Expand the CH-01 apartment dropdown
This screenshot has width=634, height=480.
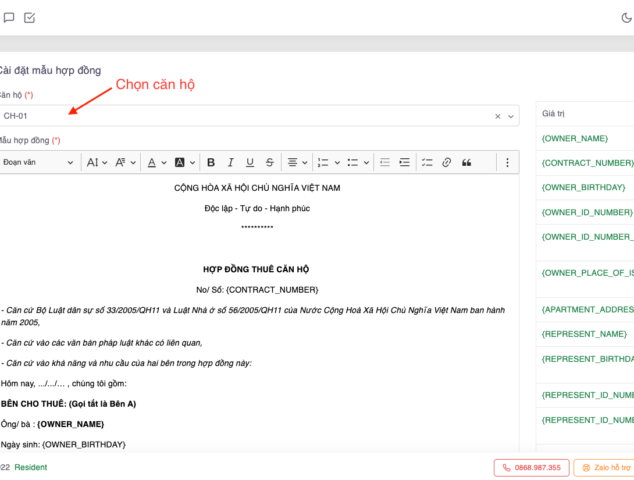click(x=512, y=116)
